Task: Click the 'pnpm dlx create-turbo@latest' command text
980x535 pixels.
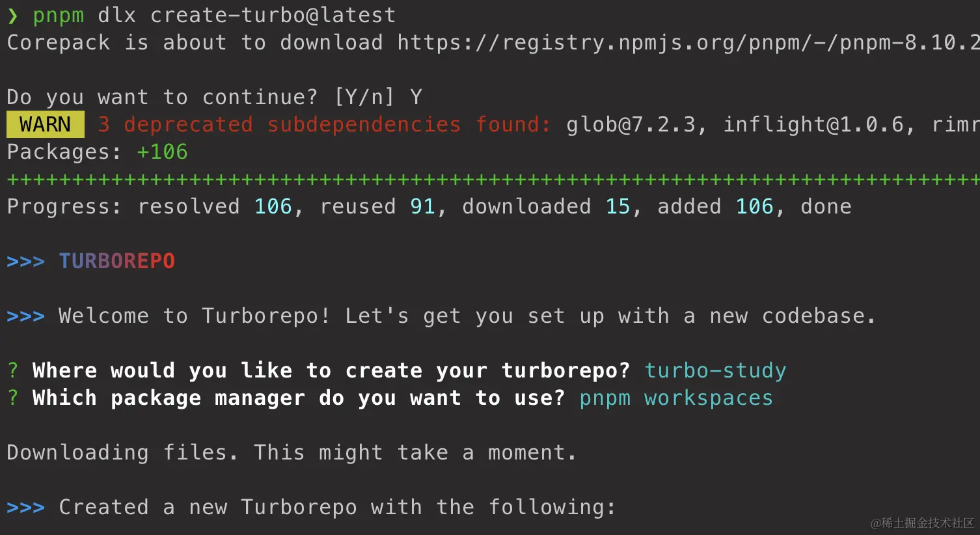Action: click(214, 15)
